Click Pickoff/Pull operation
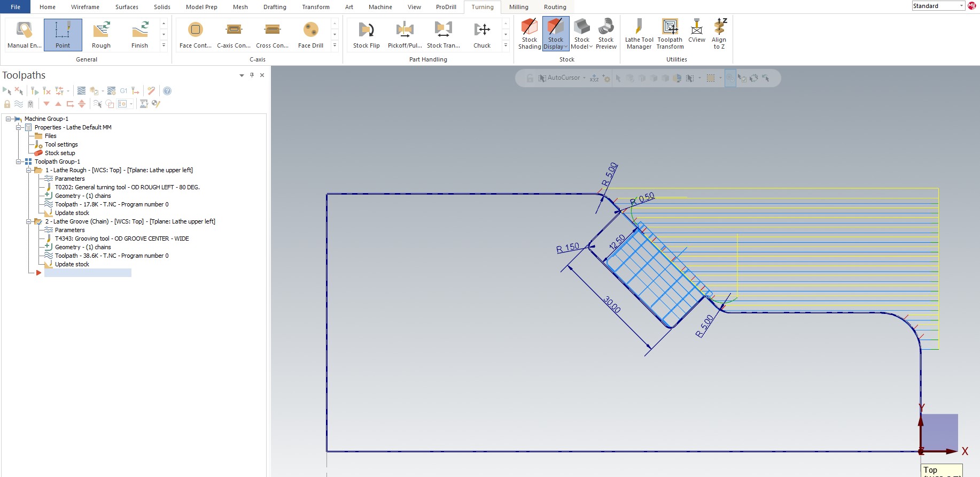 click(x=405, y=35)
